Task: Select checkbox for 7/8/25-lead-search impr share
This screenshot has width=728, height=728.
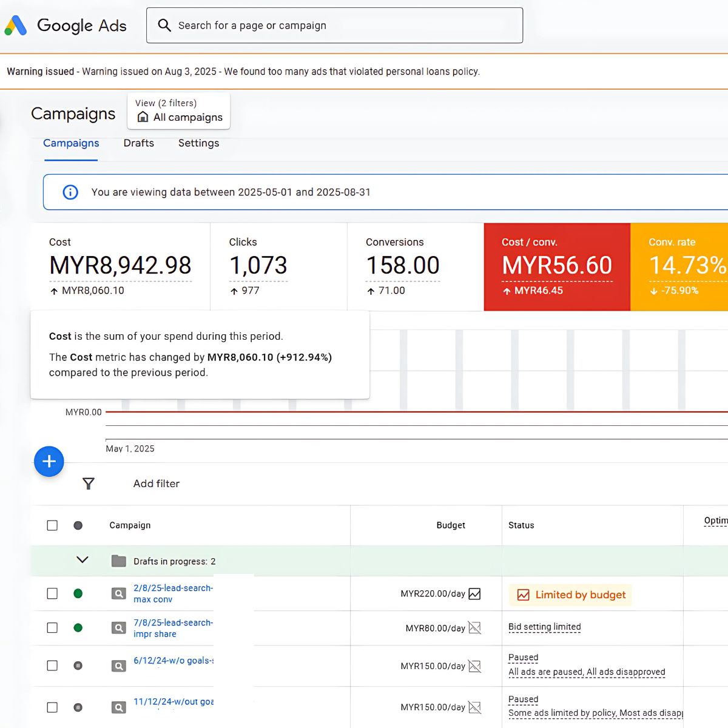Action: click(x=52, y=628)
